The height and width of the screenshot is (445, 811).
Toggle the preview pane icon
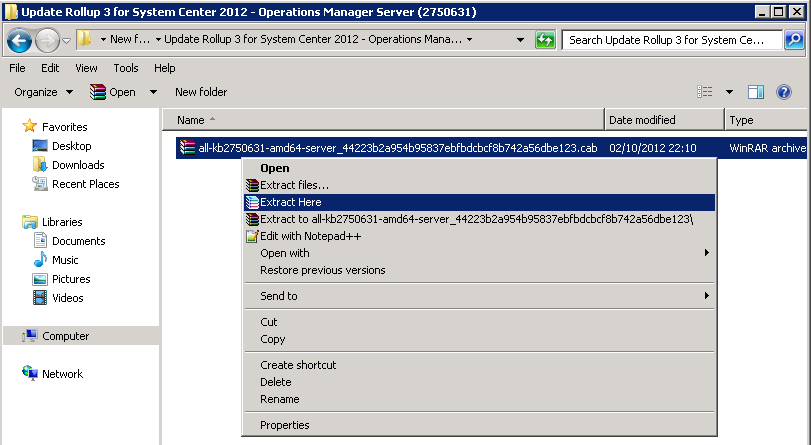point(756,92)
